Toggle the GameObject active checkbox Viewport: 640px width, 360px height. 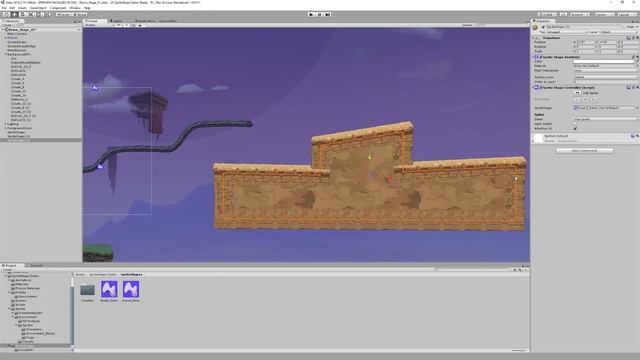(x=543, y=27)
